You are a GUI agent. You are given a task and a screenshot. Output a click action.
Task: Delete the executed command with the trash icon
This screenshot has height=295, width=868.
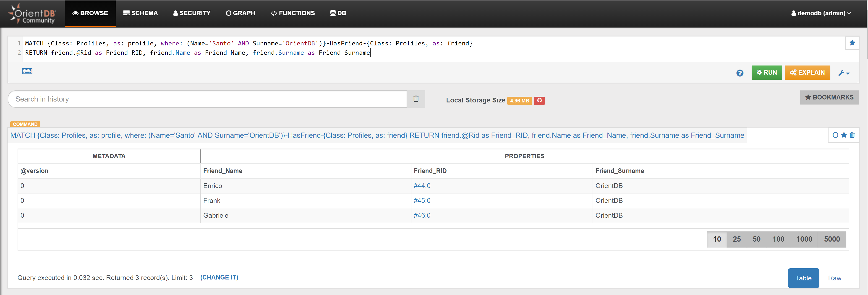tap(852, 135)
